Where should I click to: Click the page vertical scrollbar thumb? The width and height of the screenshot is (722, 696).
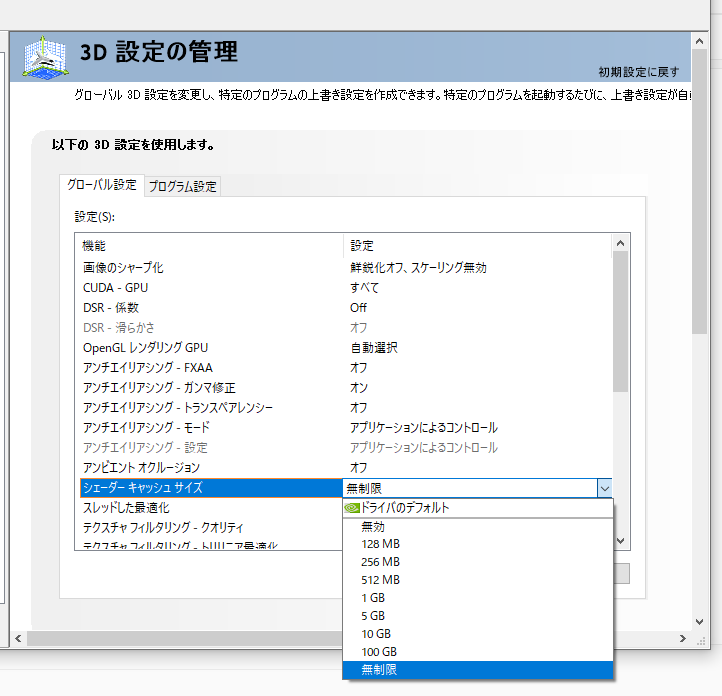pos(699,191)
